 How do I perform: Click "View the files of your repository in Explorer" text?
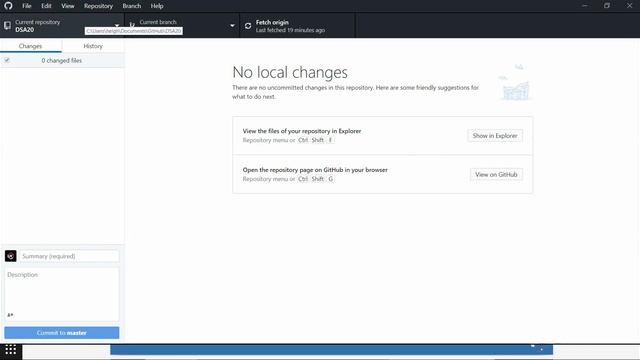pyautogui.click(x=302, y=131)
